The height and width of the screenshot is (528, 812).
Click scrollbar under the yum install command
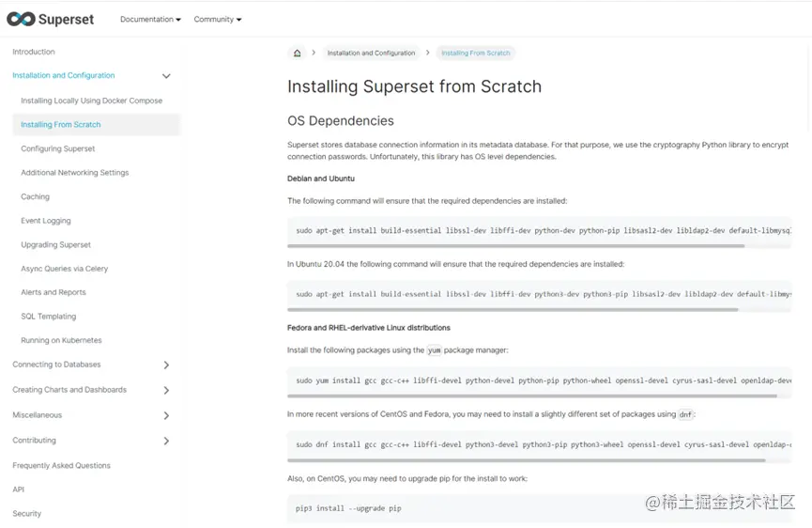532,396
